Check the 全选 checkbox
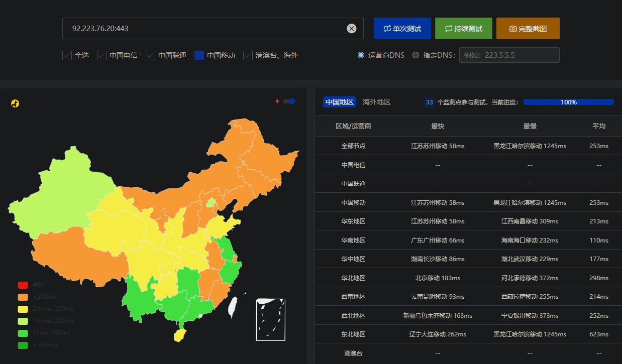Screen dimensions: 622x364 click(x=67, y=55)
